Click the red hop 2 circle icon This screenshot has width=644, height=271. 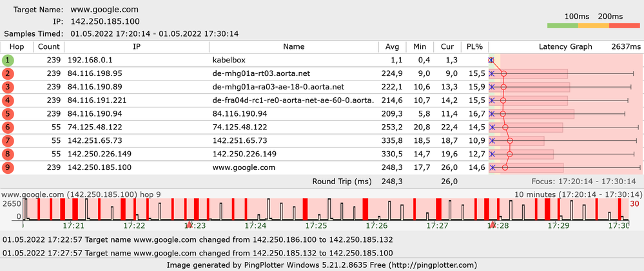[8, 74]
